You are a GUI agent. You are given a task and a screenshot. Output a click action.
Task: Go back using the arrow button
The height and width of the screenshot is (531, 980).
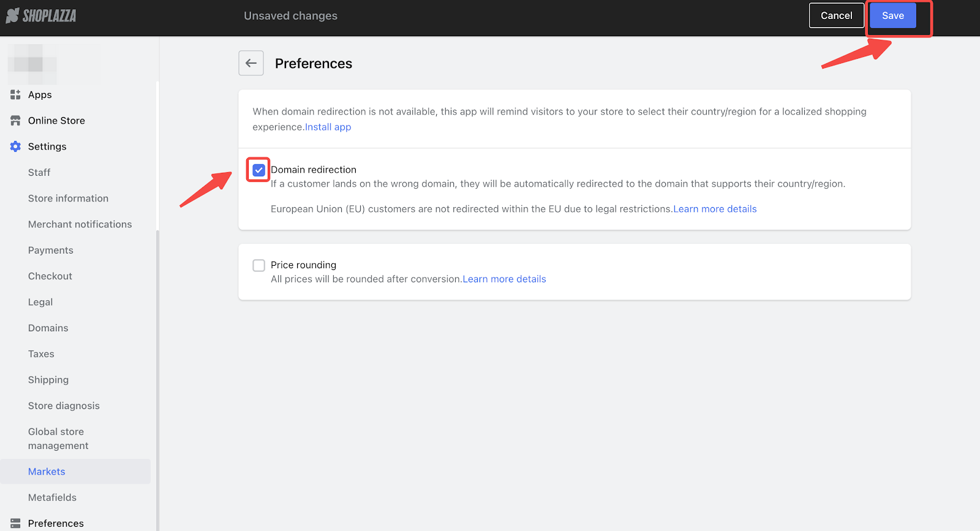click(x=251, y=63)
